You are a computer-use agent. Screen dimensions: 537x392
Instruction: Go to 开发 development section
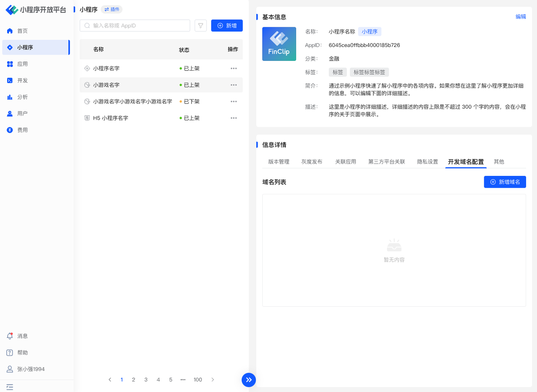pos(22,81)
